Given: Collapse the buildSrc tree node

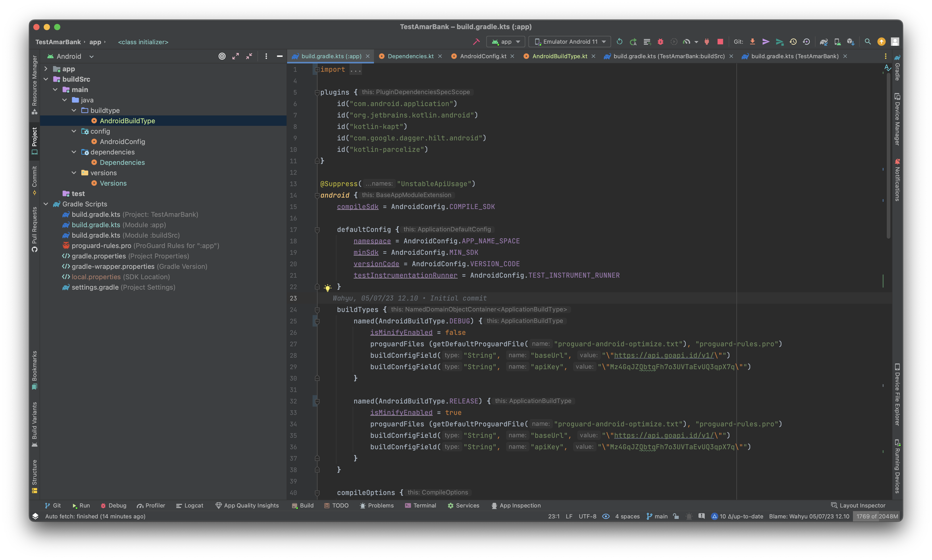Looking at the screenshot, I should (x=46, y=79).
